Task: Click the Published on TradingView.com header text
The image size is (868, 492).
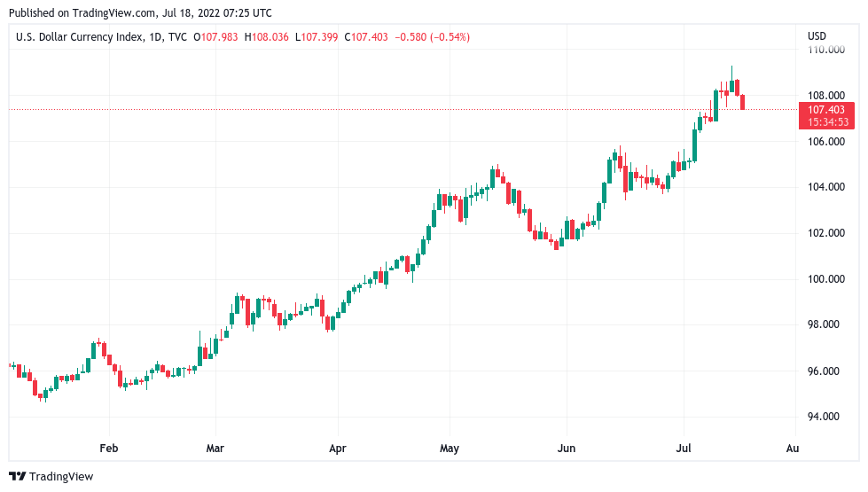Action: point(138,13)
